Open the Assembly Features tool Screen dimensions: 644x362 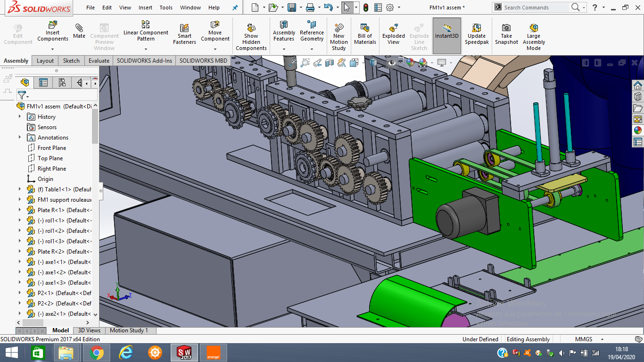coord(284,31)
